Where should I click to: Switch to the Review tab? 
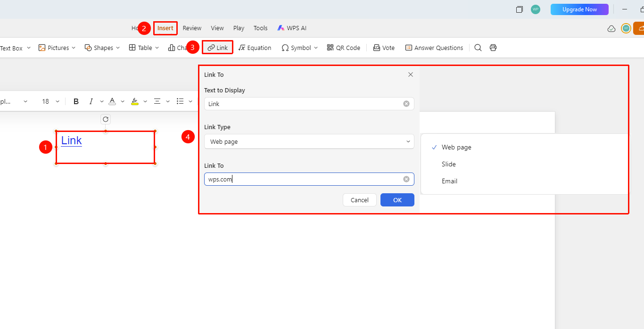[192, 28]
